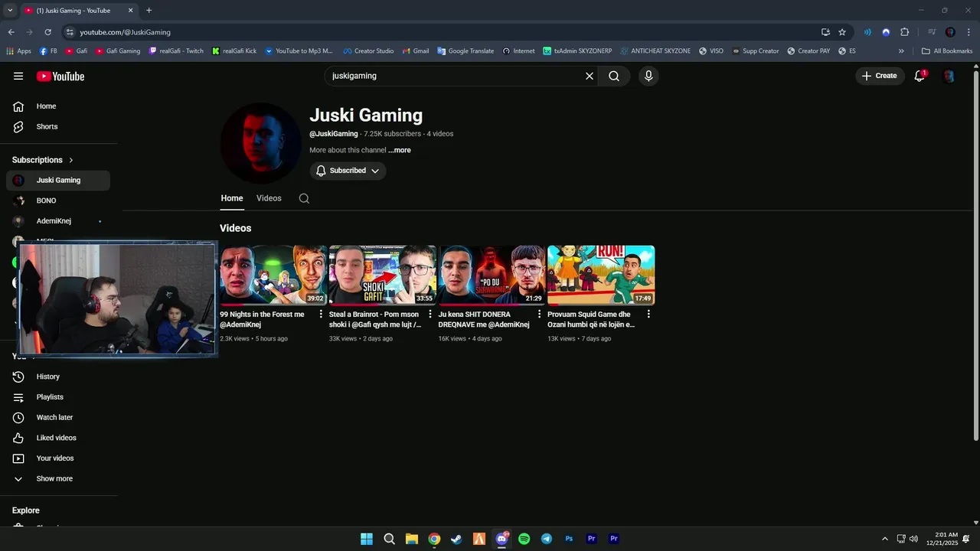This screenshot has width=980, height=551.
Task: Show more bookmarks chevron
Action: 901,51
